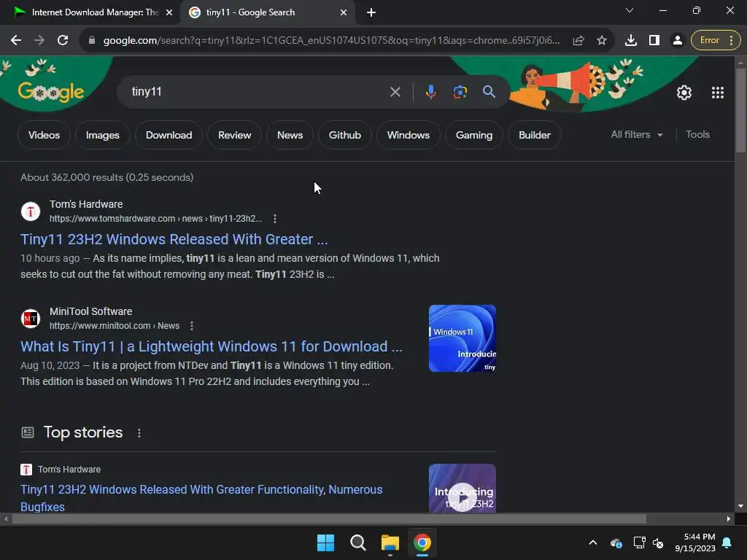747x560 pixels.
Task: Submit search with magnifier icon
Action: 489,91
